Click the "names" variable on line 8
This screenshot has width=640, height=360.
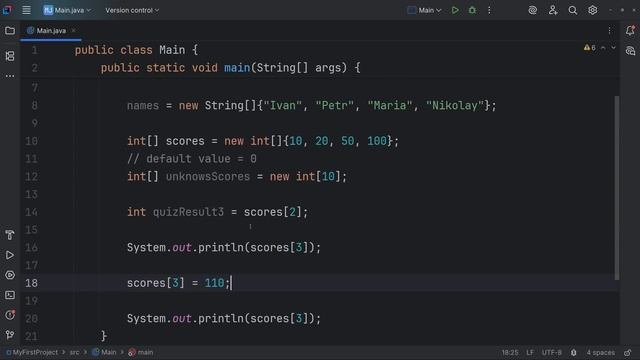pyautogui.click(x=143, y=106)
